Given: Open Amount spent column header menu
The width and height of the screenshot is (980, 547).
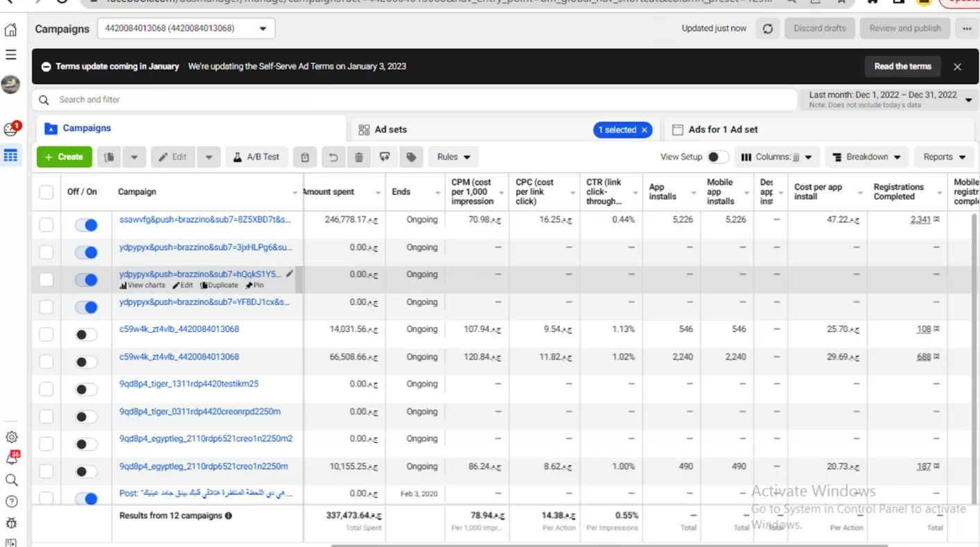Looking at the screenshot, I should (378, 193).
